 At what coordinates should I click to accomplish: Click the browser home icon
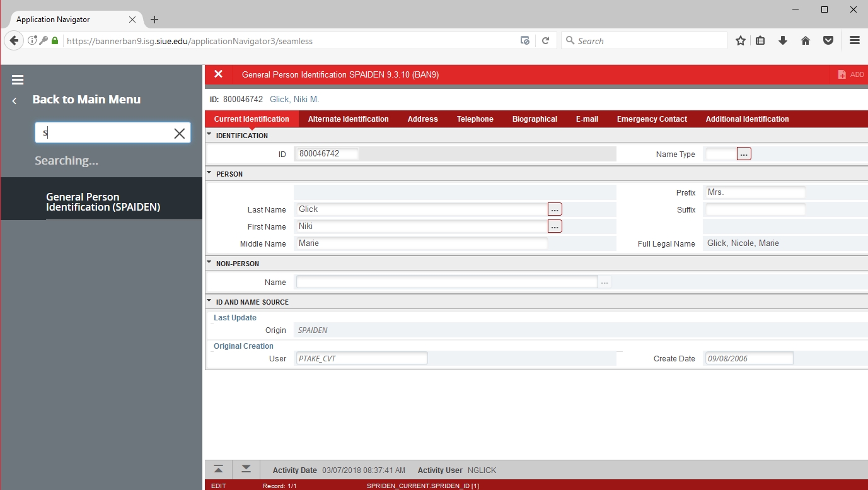(x=806, y=41)
